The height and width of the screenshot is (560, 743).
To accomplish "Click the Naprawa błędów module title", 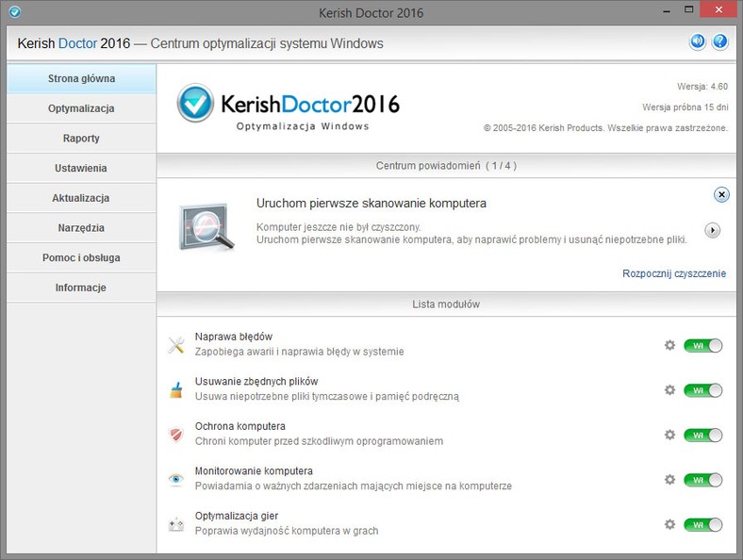I will (x=234, y=337).
